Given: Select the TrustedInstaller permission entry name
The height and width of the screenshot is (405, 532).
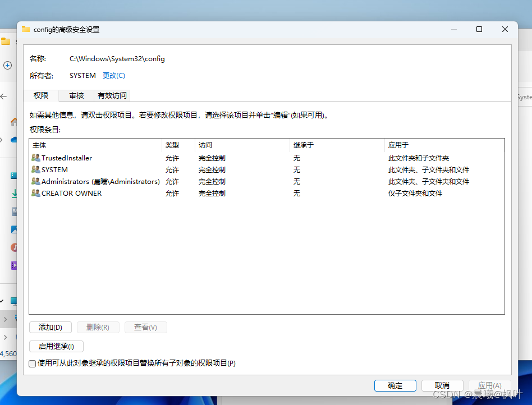Looking at the screenshot, I should [x=67, y=158].
